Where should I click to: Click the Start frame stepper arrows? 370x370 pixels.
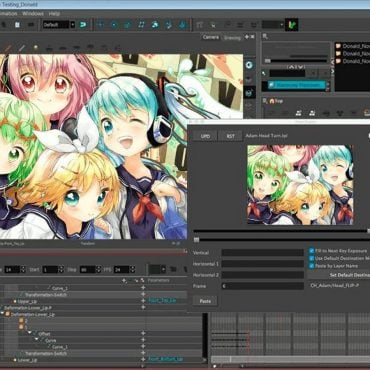[x=61, y=269]
